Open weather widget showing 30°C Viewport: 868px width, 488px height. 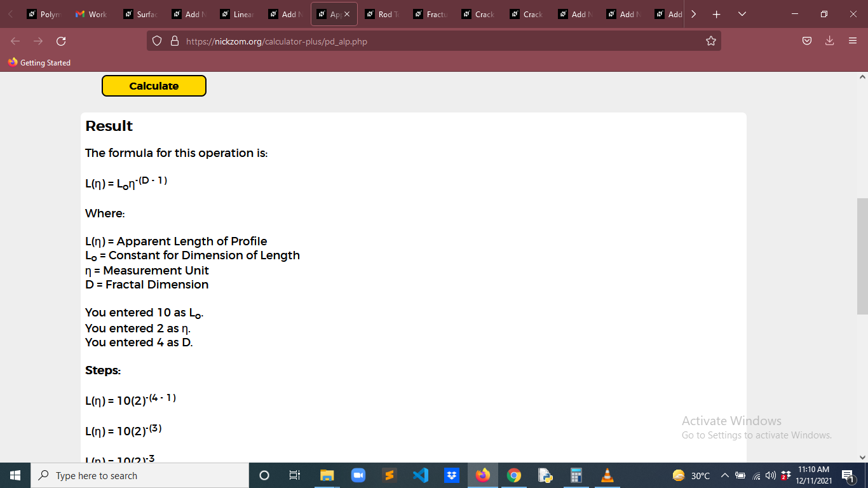click(691, 475)
